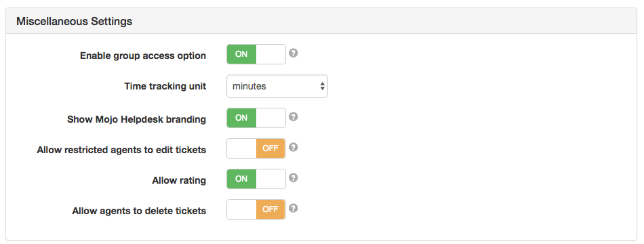This screenshot has height=244, width=644.
Task: Click help icon beside Show Mojo Helpdesk branding
Action: click(293, 117)
